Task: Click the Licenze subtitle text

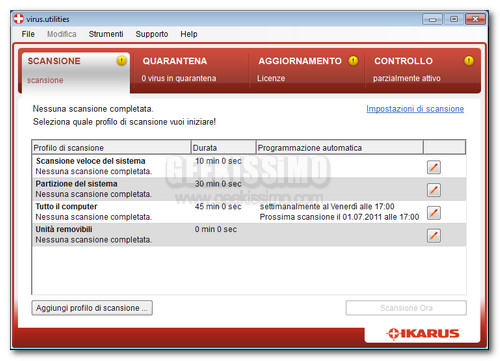Action: (x=271, y=78)
